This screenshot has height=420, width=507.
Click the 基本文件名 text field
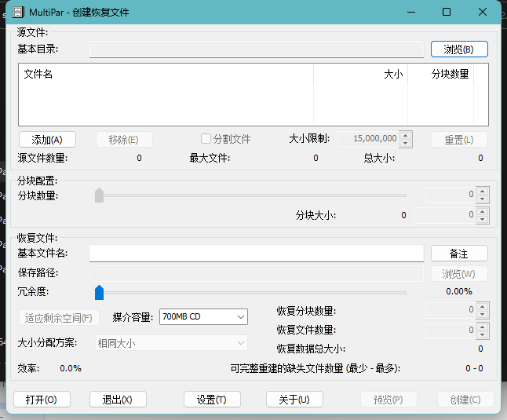pos(257,253)
